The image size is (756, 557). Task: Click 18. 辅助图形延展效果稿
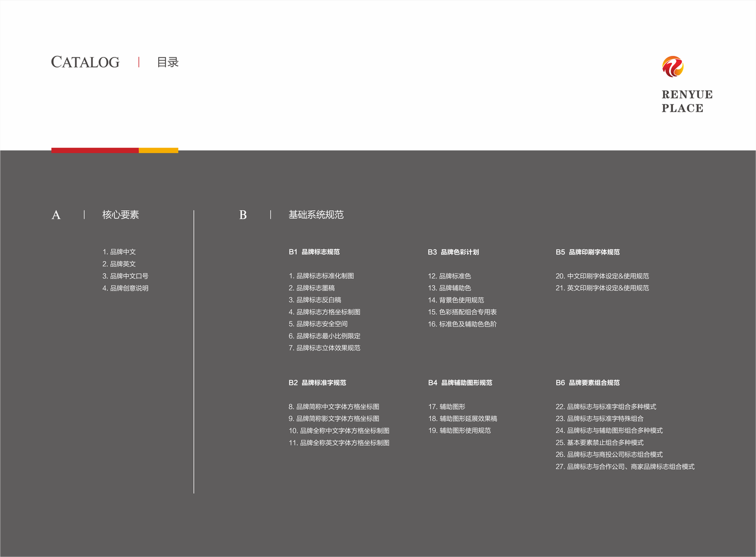coord(463,419)
